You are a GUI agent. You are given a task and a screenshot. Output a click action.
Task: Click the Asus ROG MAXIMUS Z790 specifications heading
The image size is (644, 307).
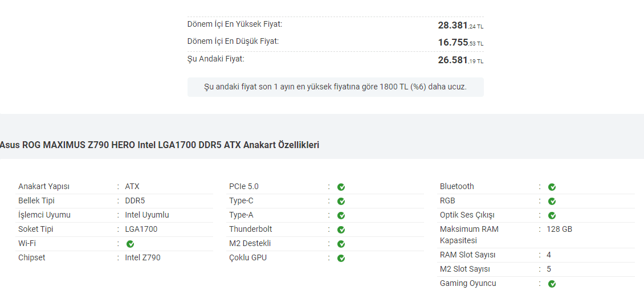point(159,145)
